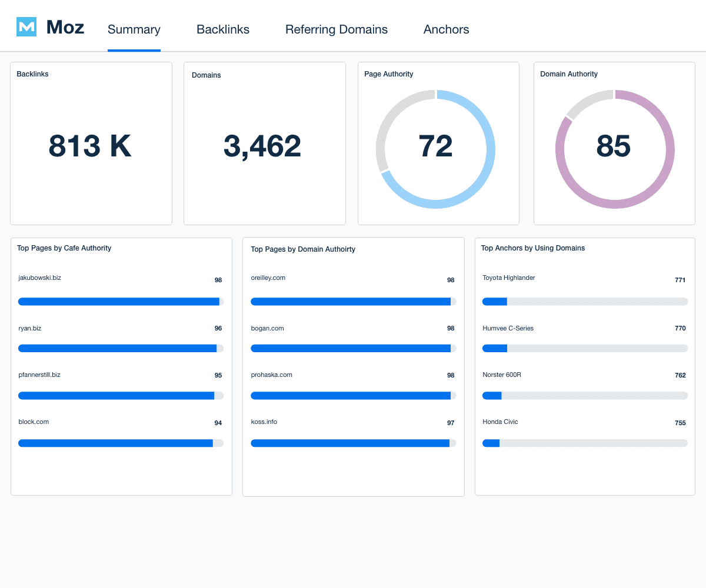Image resolution: width=706 pixels, height=588 pixels.
Task: Select the Humvee C-Series anchor bar
Action: [585, 349]
